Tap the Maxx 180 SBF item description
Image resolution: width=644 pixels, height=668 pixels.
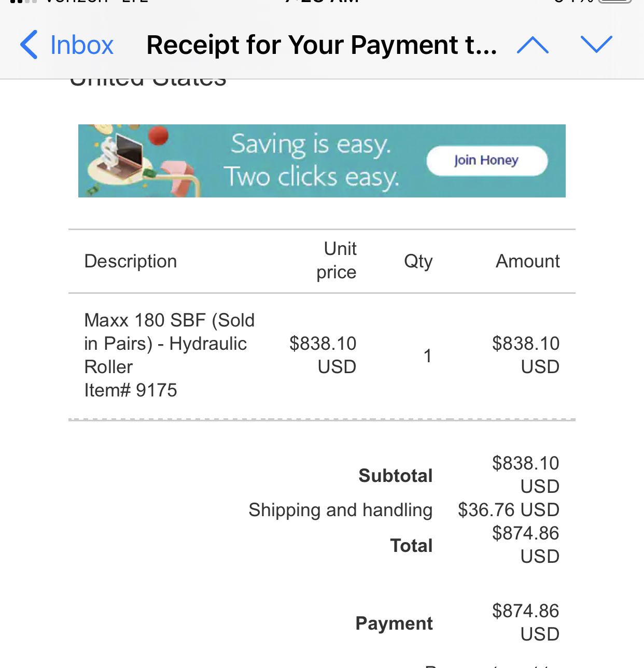point(170,343)
